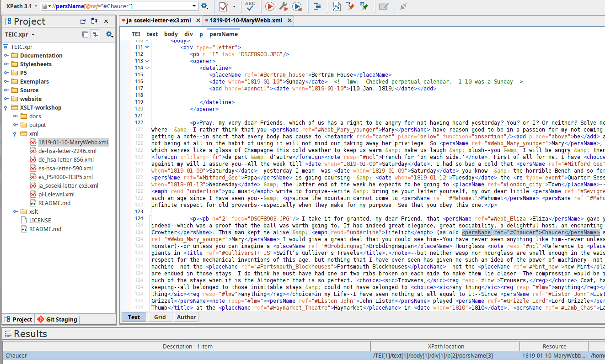Sort results by XPath location column
The width and height of the screenshot is (605, 364).
pos(445,347)
